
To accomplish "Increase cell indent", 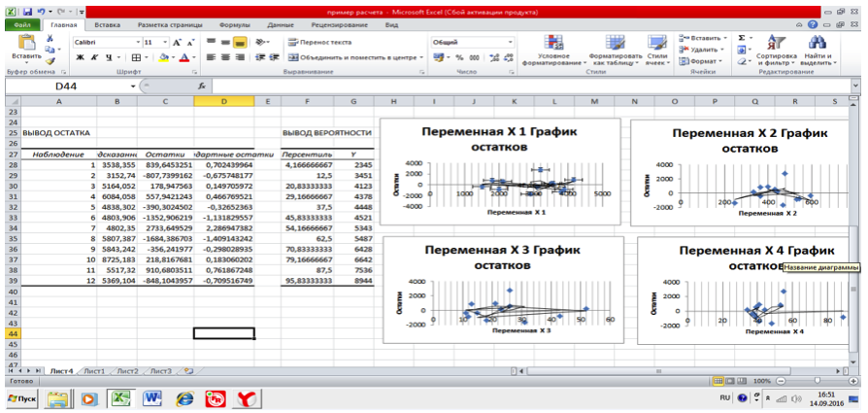I will pos(273,57).
